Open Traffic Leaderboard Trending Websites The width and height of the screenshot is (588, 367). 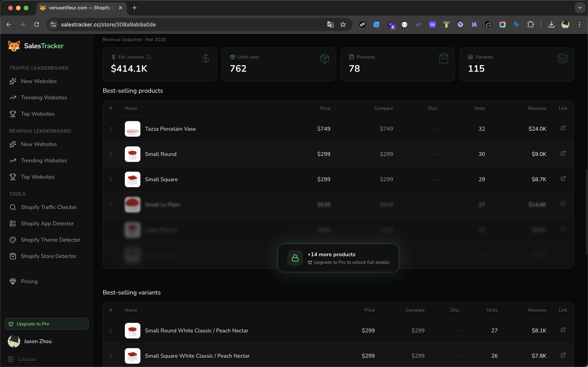[x=47, y=97]
